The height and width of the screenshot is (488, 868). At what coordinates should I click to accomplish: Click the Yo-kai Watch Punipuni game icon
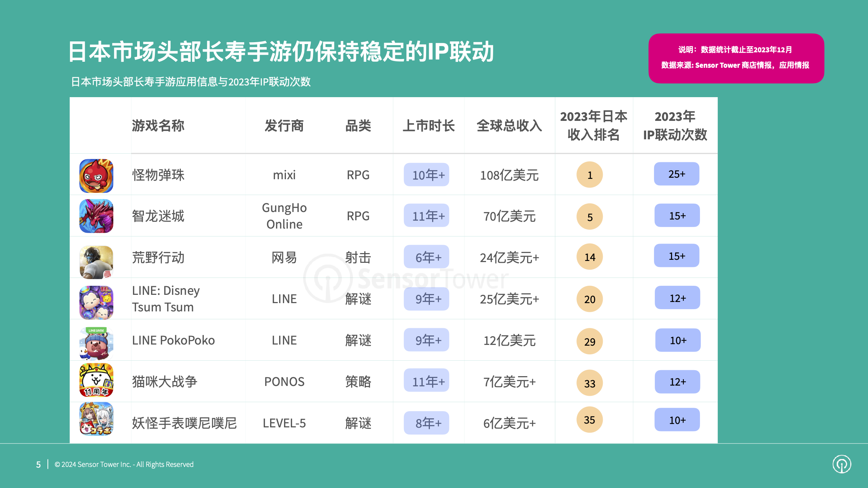coord(96,419)
